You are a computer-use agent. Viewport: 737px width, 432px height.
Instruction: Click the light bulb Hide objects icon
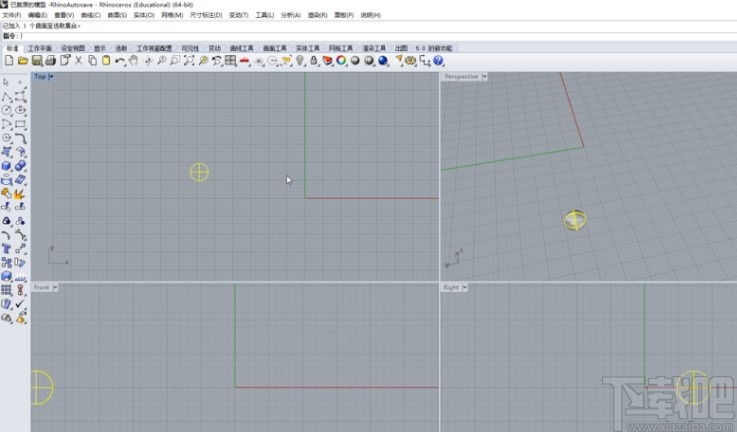tap(300, 61)
